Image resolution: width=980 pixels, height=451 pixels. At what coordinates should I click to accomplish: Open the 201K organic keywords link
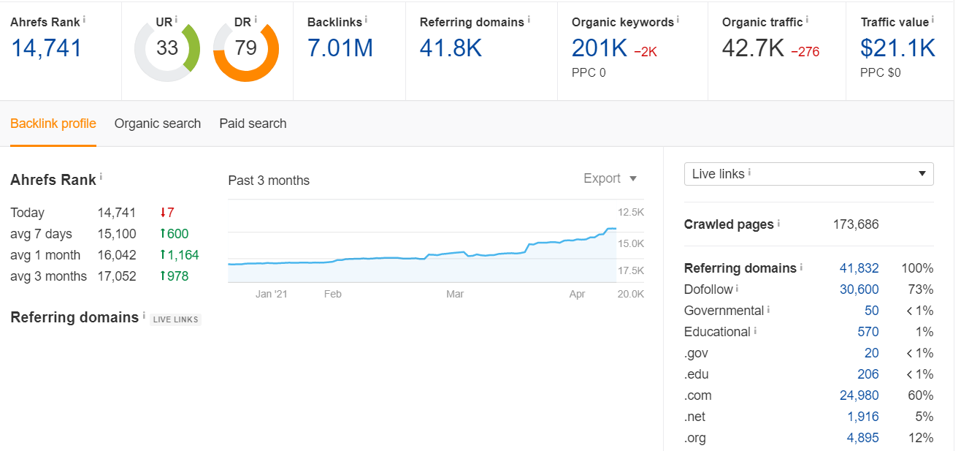coord(600,48)
